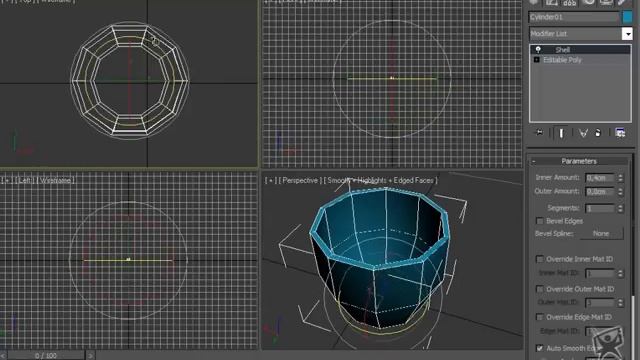Click Outer Amount value field

pos(600,191)
